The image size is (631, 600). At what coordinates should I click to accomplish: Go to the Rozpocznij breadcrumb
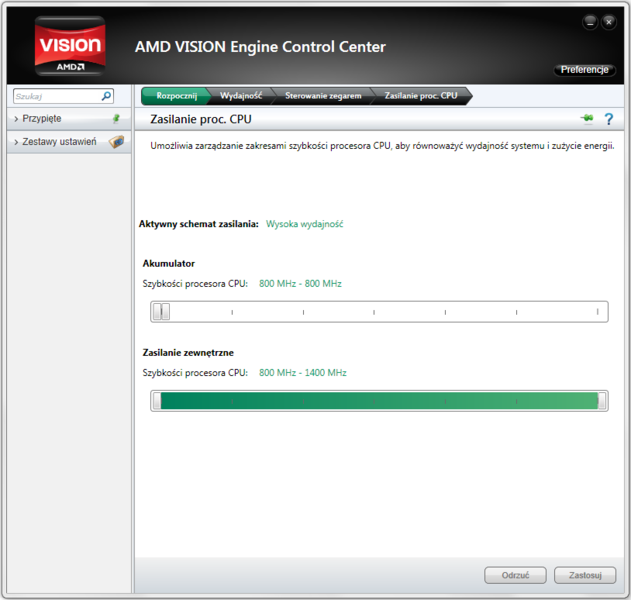176,96
